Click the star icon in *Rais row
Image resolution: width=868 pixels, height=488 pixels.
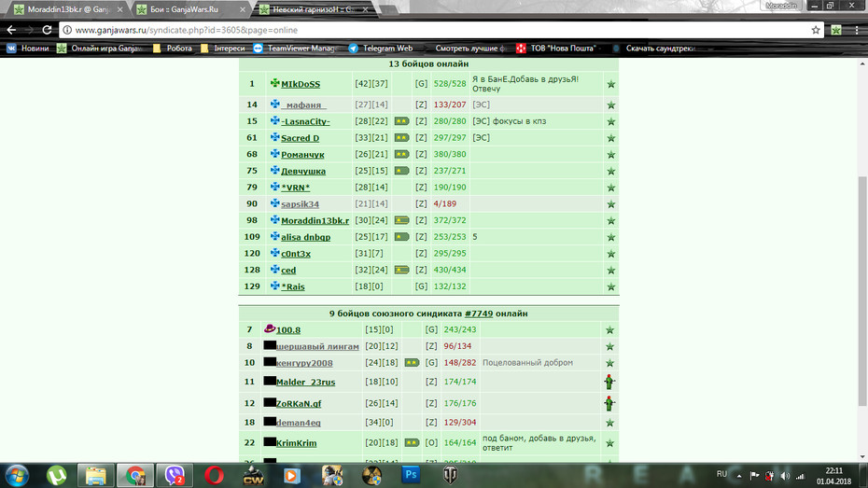(x=610, y=286)
